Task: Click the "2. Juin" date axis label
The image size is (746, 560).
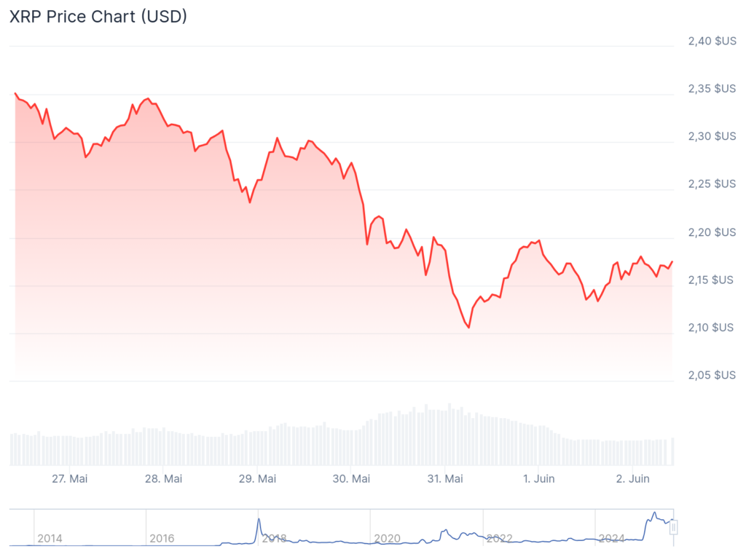Action: 632,478
